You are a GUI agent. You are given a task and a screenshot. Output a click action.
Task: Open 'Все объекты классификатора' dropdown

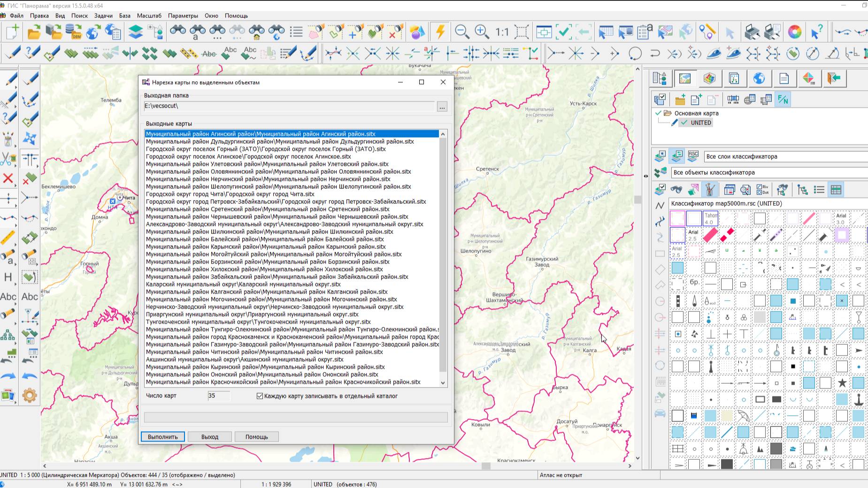pyautogui.click(x=769, y=172)
